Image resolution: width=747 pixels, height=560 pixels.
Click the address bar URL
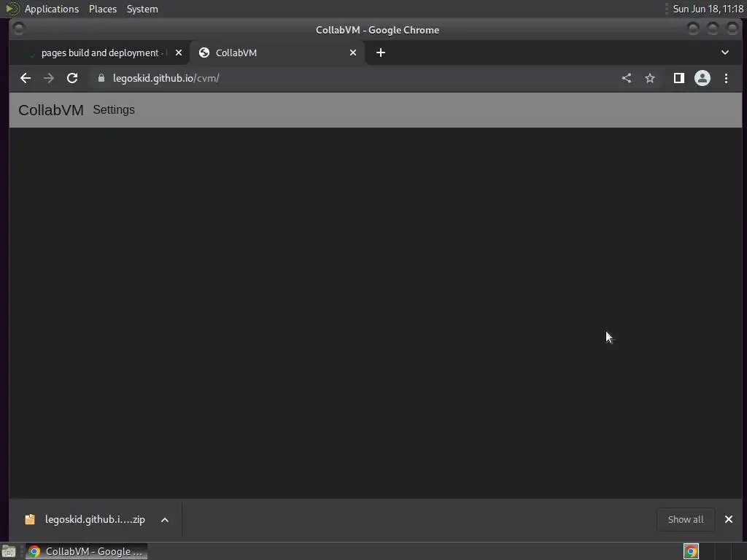coord(166,78)
